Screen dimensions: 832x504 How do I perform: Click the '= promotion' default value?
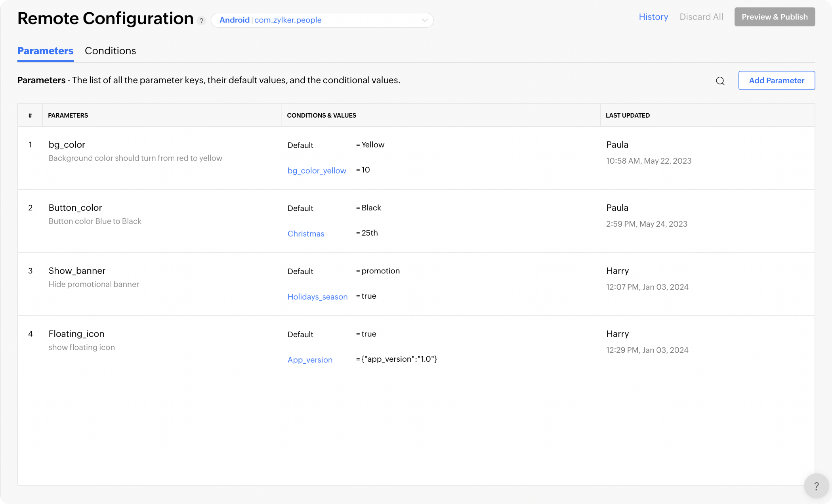(378, 271)
